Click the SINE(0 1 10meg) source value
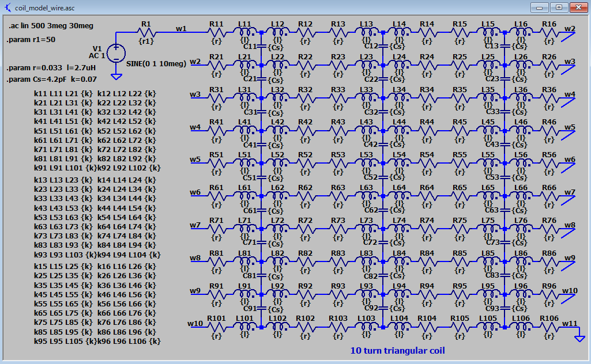591x364 pixels. 156,63
